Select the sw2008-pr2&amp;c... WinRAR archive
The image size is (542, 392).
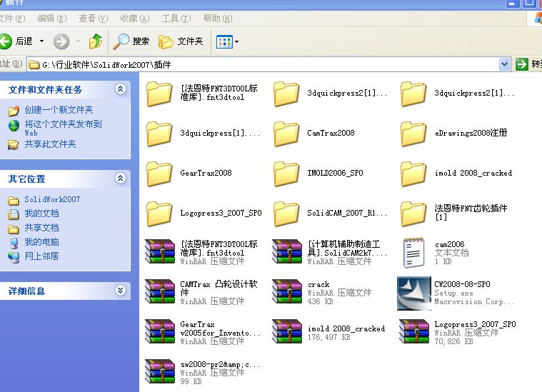160,372
